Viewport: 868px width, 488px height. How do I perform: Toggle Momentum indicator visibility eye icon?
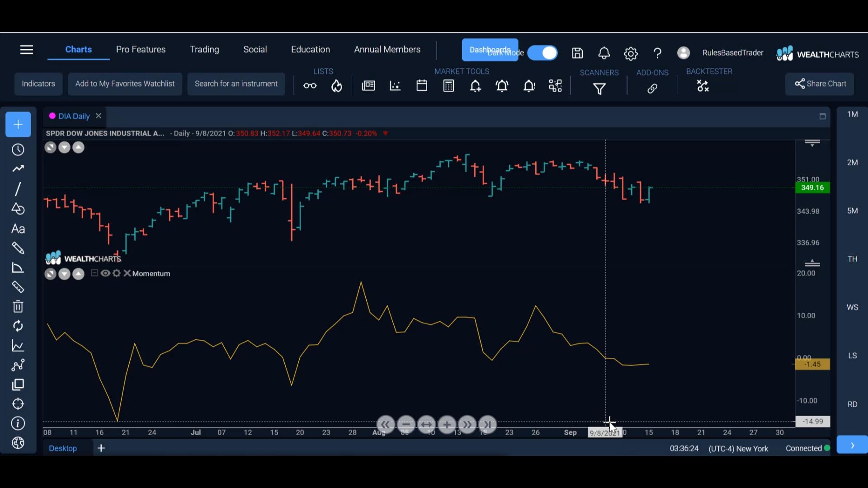tap(105, 273)
